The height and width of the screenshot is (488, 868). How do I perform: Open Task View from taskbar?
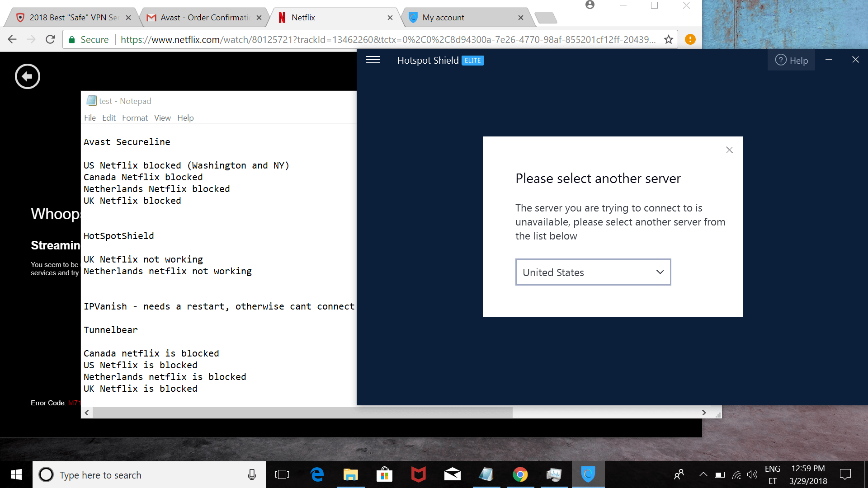point(282,474)
